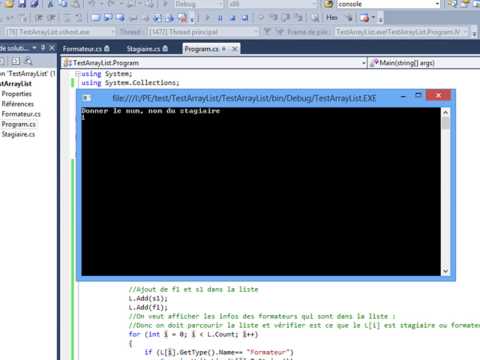Screen dimensions: 480x360
Task: Click the 'for (int i = 0; i < L.Count; i++)' line
Action: point(193,334)
